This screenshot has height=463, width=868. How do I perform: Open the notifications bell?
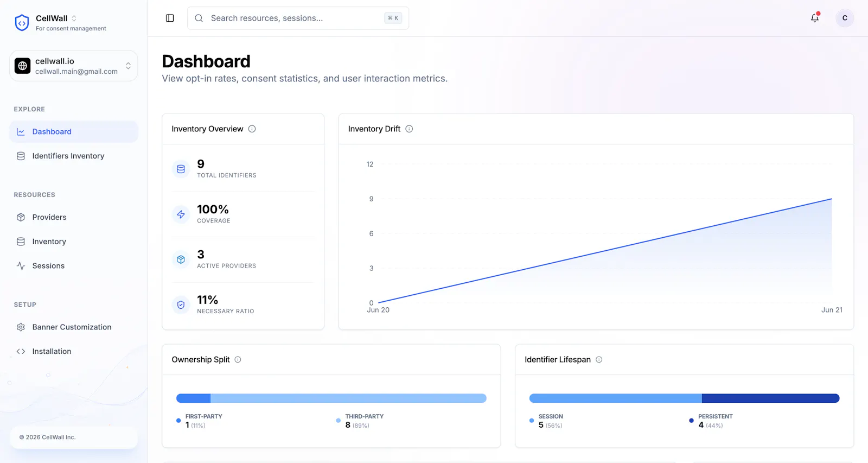(x=815, y=18)
